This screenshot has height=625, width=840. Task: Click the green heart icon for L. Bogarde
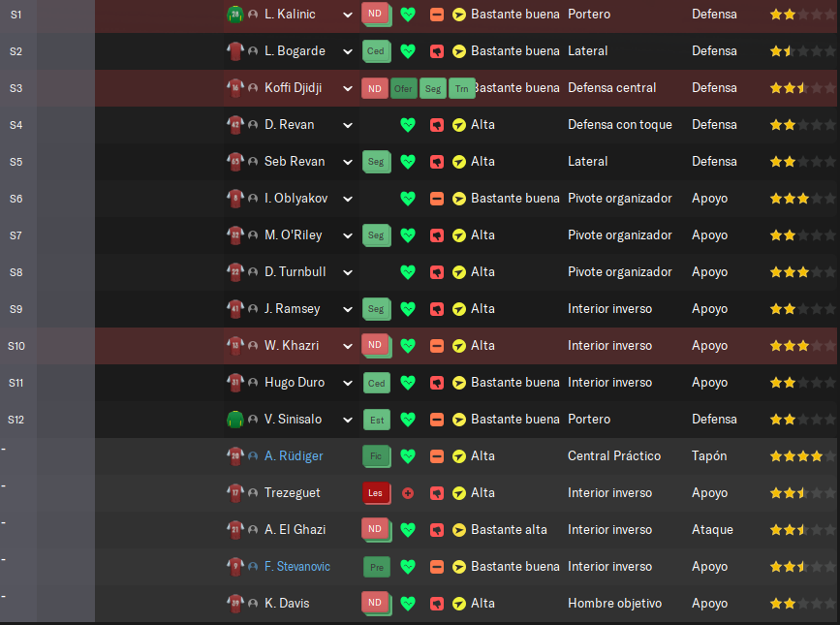click(408, 51)
